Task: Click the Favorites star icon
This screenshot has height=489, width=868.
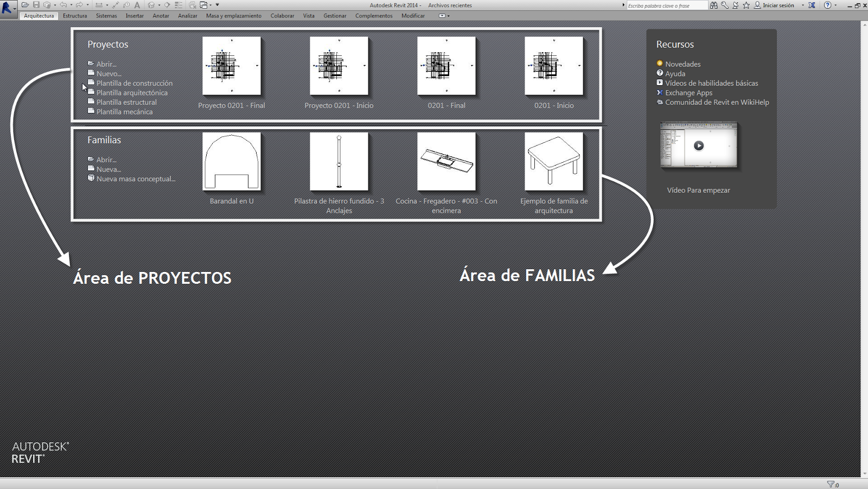Action: [x=746, y=5]
